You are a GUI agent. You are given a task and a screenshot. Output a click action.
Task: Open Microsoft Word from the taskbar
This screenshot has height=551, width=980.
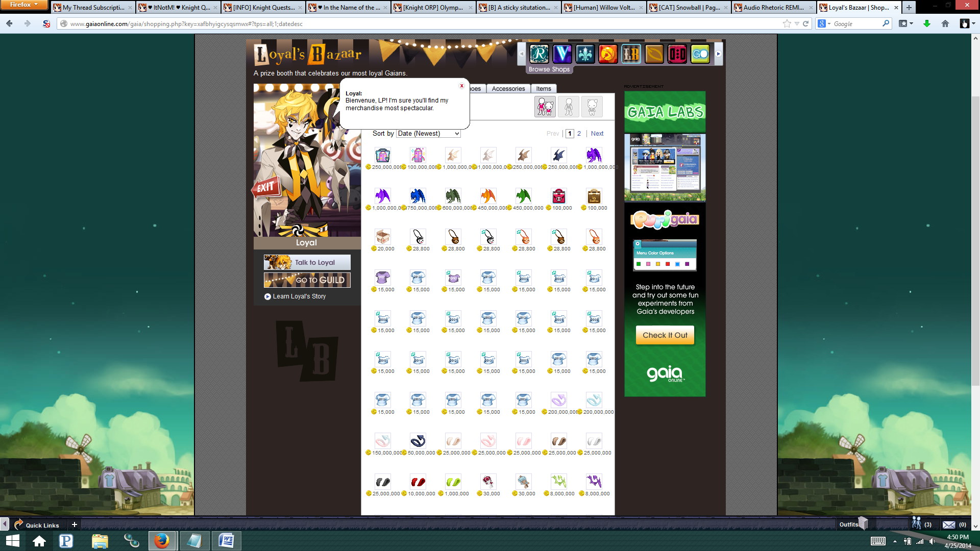226,540
